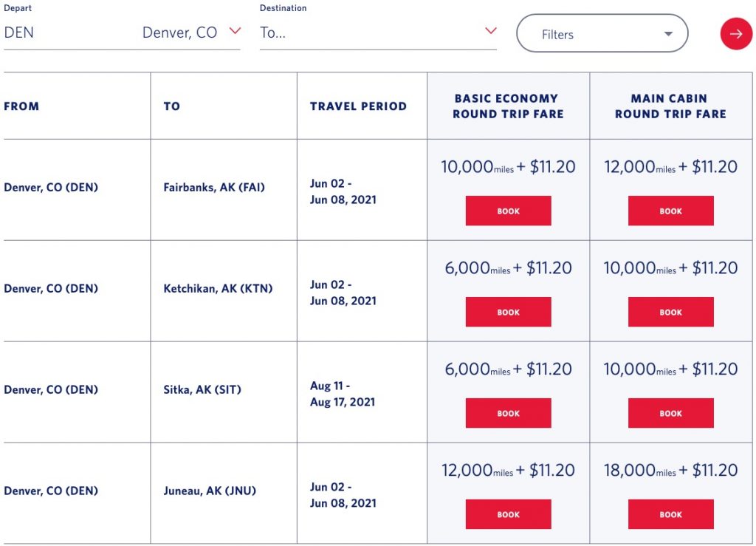
Task: Click the Travel Period column header
Action: pyautogui.click(x=358, y=106)
